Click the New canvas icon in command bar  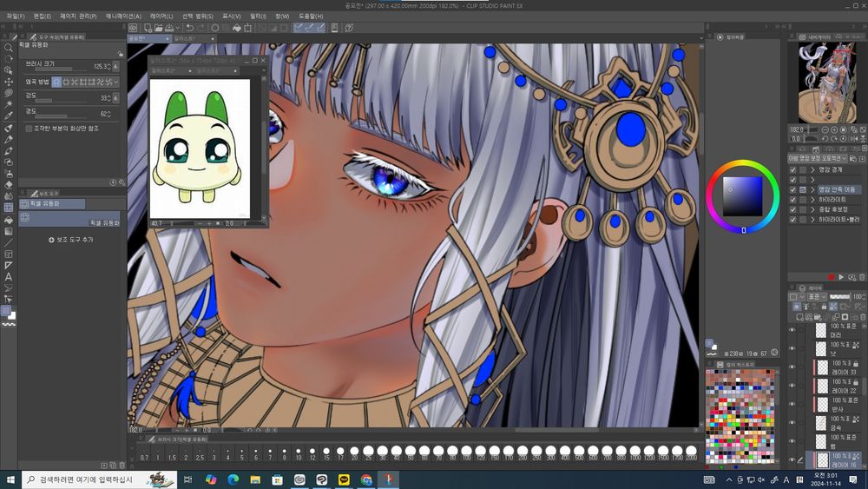(148, 28)
